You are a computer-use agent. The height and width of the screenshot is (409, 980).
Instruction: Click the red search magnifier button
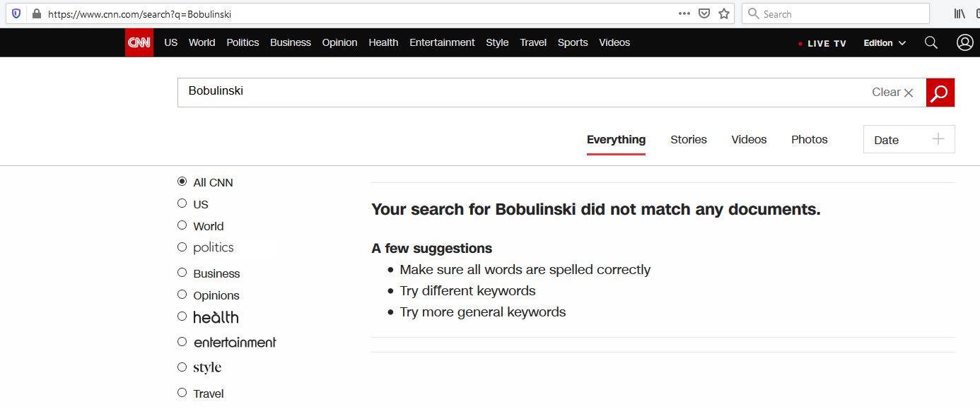(940, 93)
